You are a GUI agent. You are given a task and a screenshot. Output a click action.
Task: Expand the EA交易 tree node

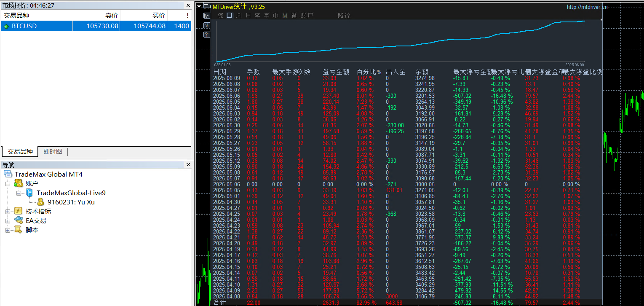tap(8, 221)
